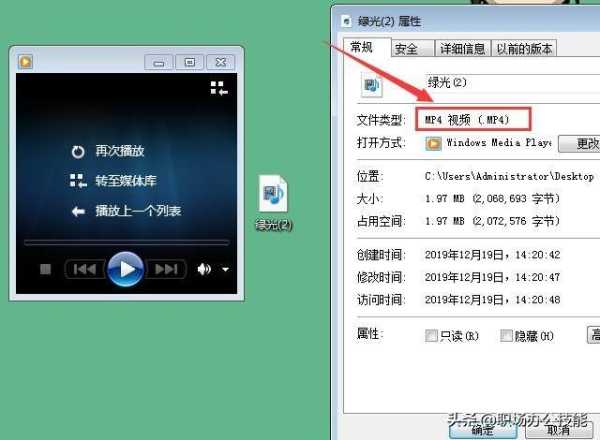Image resolution: width=600 pixels, height=440 pixels.
Task: Click the location path C:\Users\Administrator\Desktop
Action: (x=509, y=176)
